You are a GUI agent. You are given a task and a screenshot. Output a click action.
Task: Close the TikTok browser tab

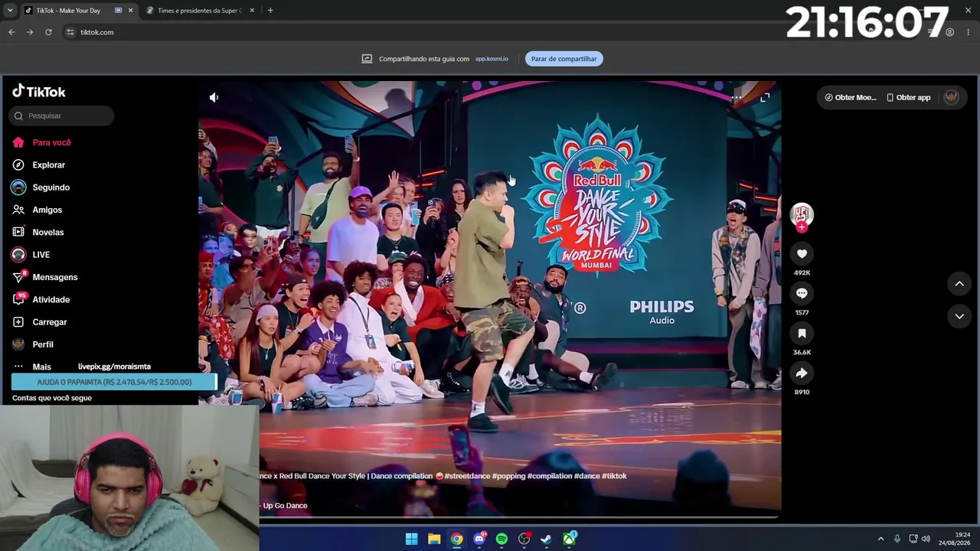coord(130,11)
